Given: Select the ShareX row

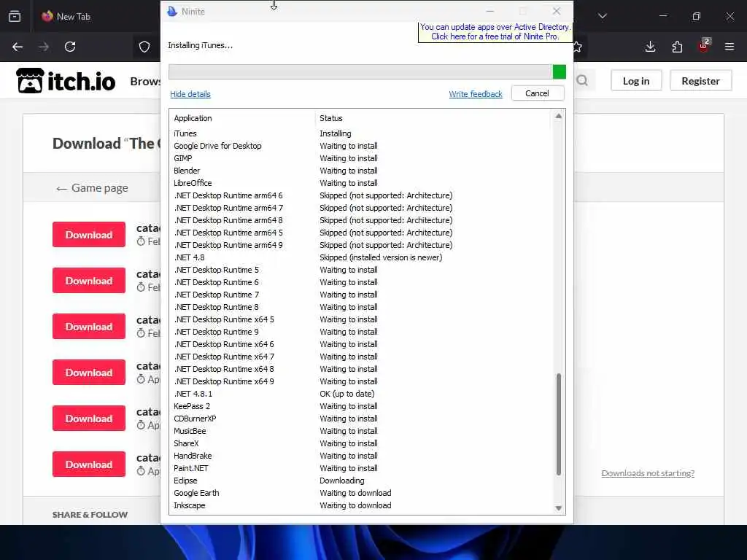Looking at the screenshot, I should point(361,443).
